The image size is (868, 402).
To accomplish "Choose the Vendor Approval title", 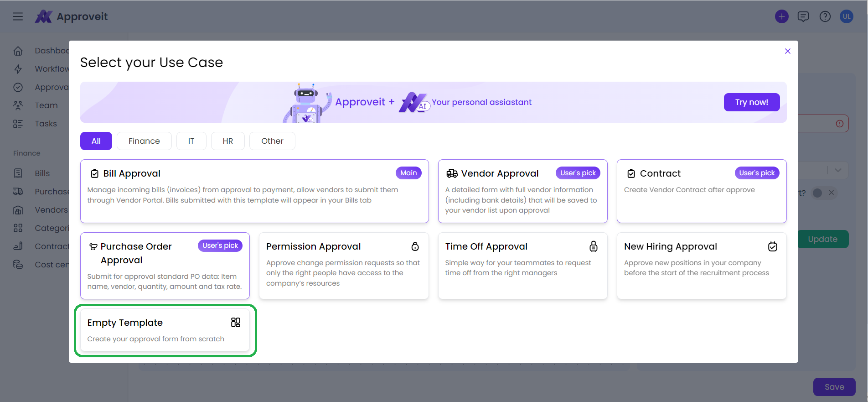I will pyautogui.click(x=500, y=173).
